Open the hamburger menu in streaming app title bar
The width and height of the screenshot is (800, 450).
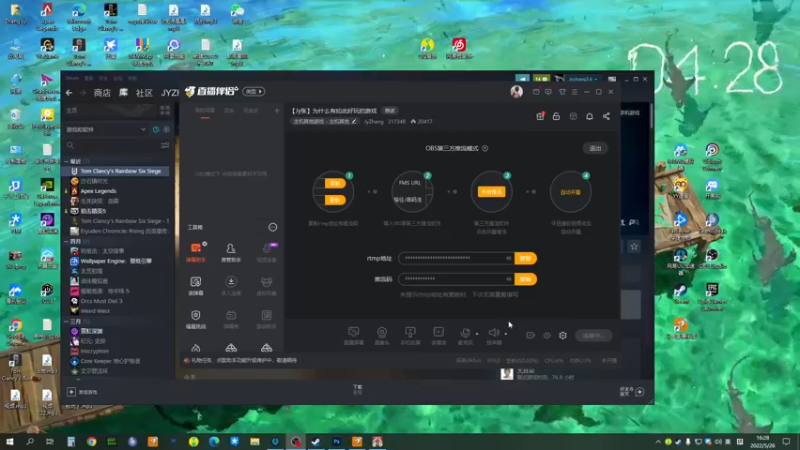click(574, 92)
